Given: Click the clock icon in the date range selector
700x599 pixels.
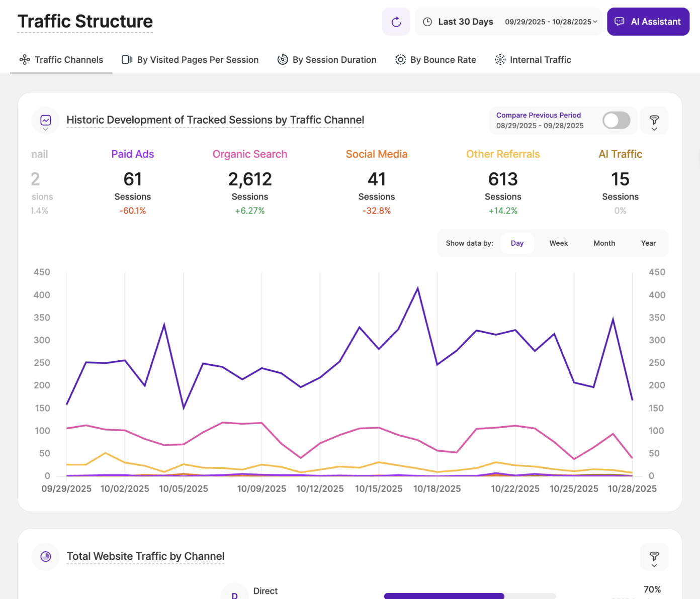Looking at the screenshot, I should [427, 22].
